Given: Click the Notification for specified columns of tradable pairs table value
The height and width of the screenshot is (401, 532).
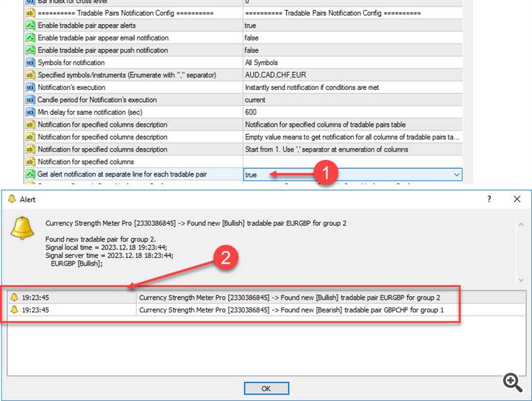Looking at the screenshot, I should [325, 125].
